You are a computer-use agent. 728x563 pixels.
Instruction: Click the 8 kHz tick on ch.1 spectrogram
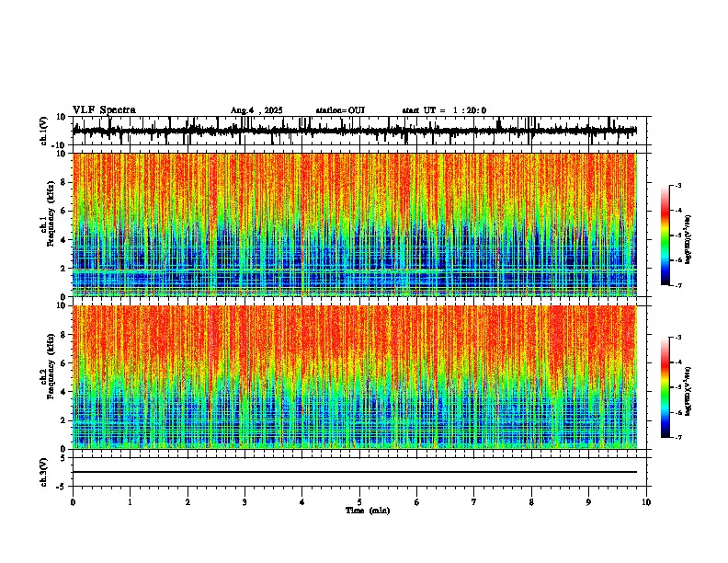pyautogui.click(x=63, y=182)
